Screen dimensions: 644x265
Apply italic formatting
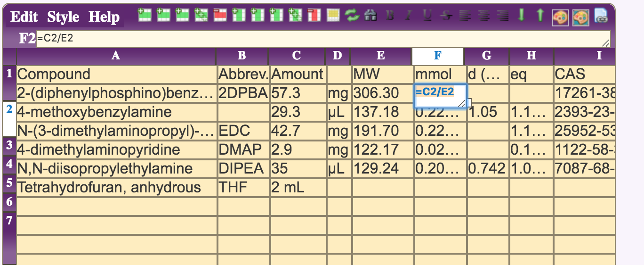coord(408,15)
